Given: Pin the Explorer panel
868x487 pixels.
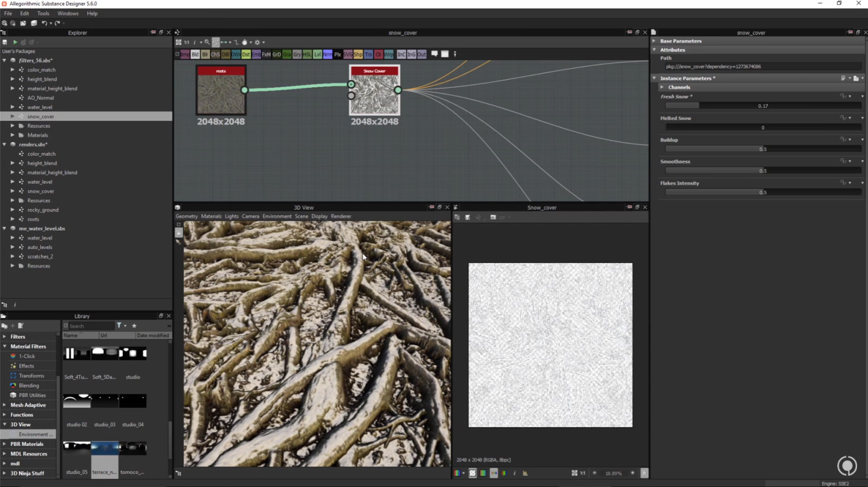Looking at the screenshot, I should pos(152,33).
